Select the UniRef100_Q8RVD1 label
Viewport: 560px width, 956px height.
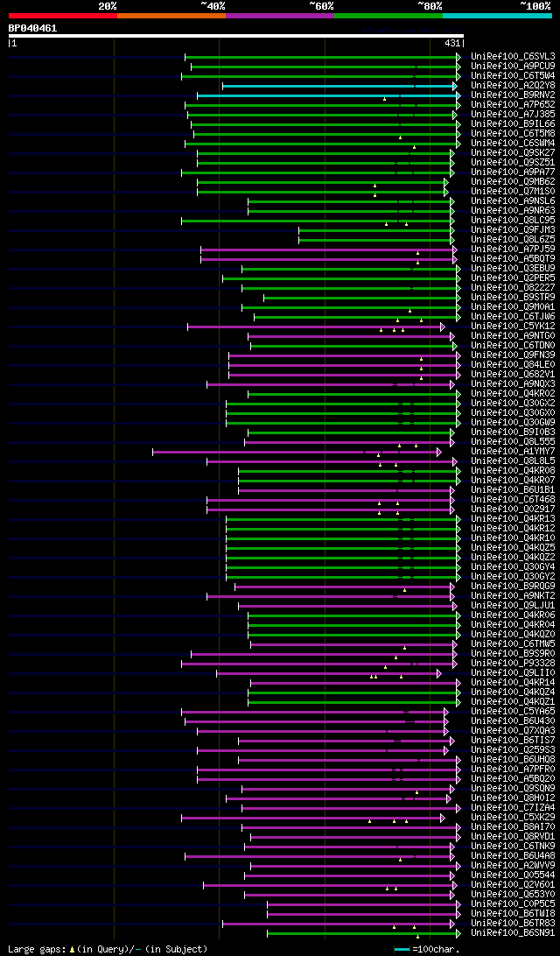(x=513, y=837)
